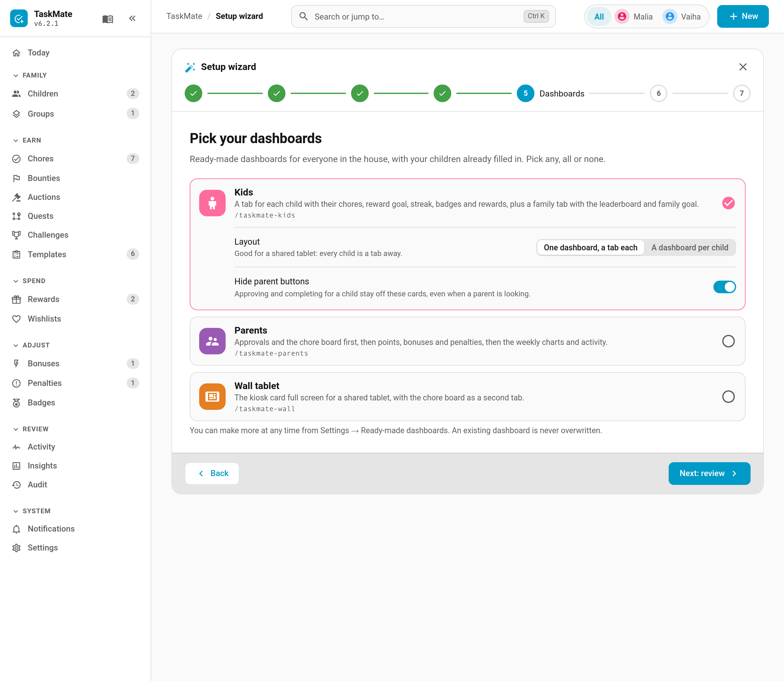
Task: Collapse the sidebar with double chevron
Action: [x=132, y=19]
